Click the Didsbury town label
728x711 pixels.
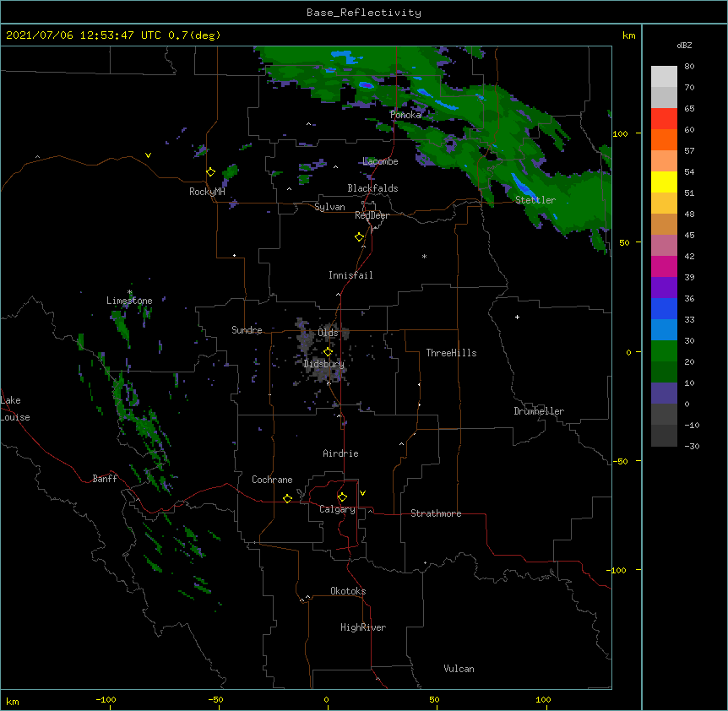coord(324,364)
